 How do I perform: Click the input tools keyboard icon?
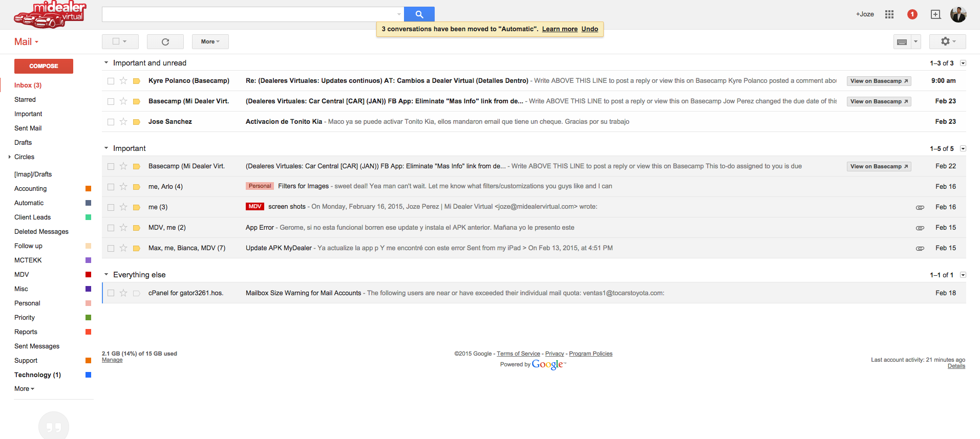point(902,42)
